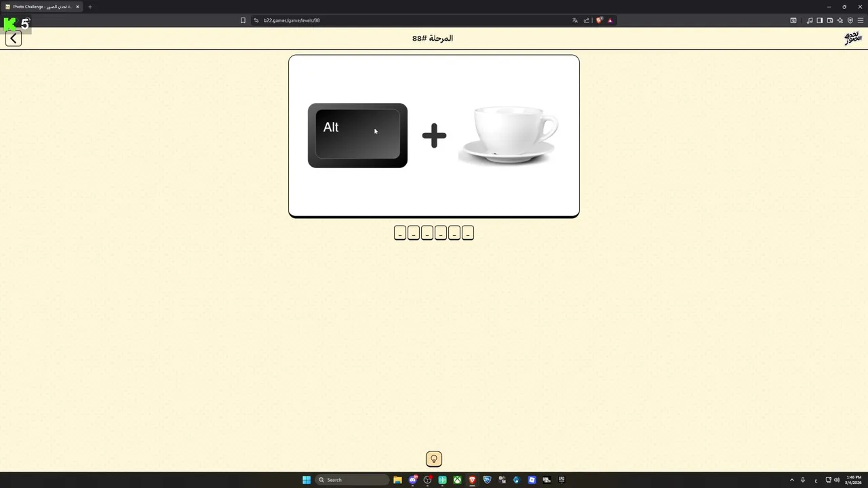Click the lightbulb hint button

[434, 459]
